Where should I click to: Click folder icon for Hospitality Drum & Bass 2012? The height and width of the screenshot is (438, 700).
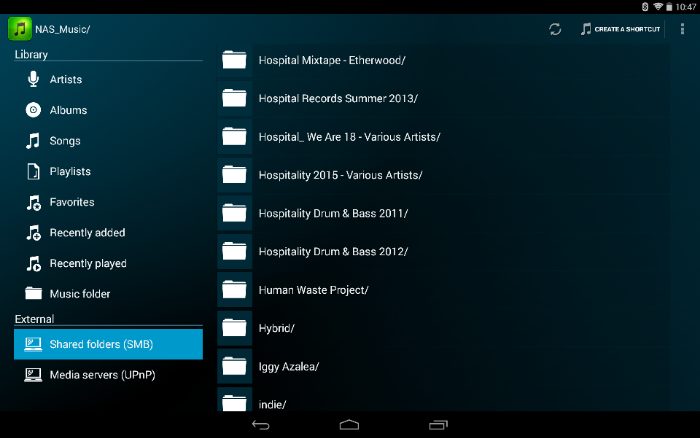pyautogui.click(x=234, y=251)
